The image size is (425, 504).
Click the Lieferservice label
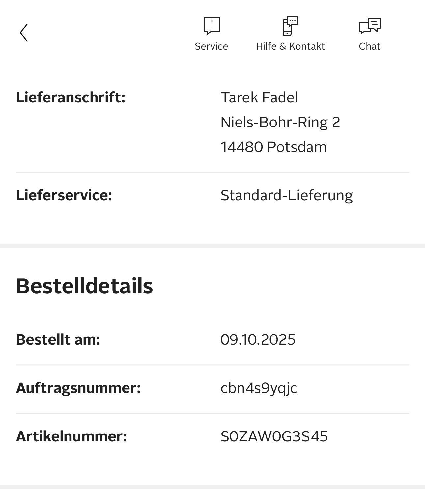[x=64, y=195]
